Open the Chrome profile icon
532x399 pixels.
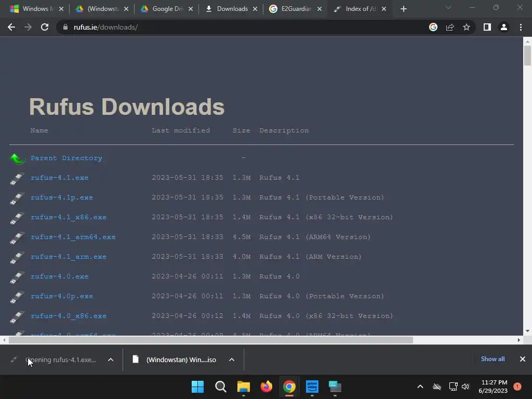tap(504, 27)
